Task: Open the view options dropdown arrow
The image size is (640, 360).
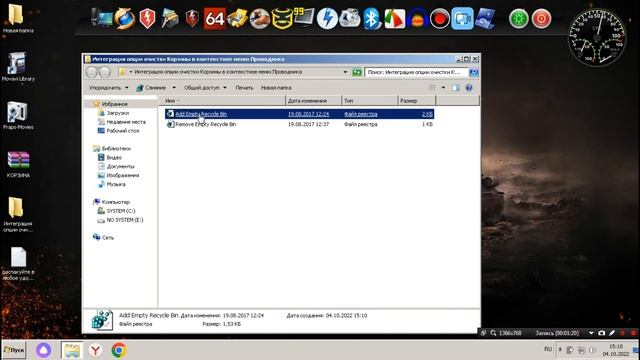Action: tap(443, 88)
